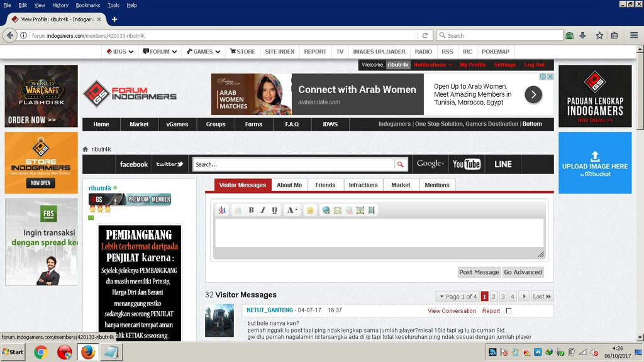Image resolution: width=644 pixels, height=362 pixels.
Task: Open the KETUT_GANTENG username link
Action: (269, 310)
